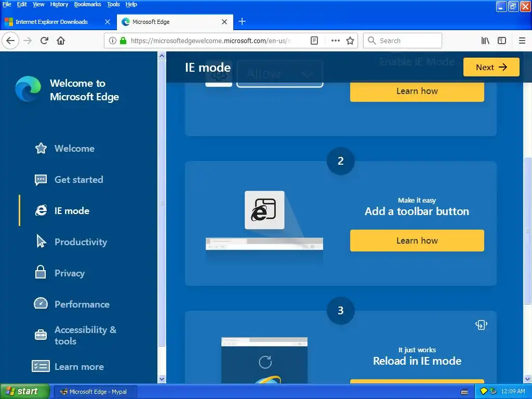Reload the current page
The image size is (532, 399).
pyautogui.click(x=44, y=41)
